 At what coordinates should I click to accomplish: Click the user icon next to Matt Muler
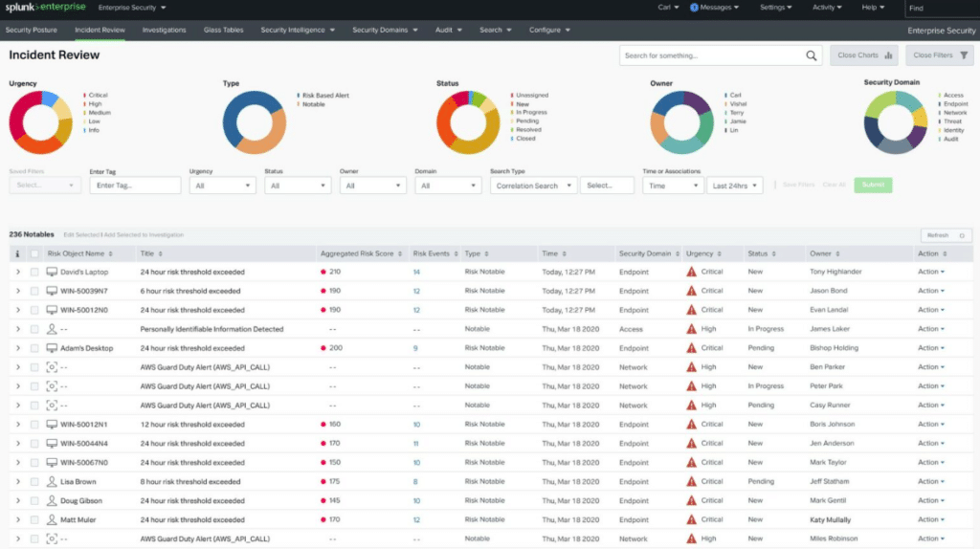click(52, 519)
